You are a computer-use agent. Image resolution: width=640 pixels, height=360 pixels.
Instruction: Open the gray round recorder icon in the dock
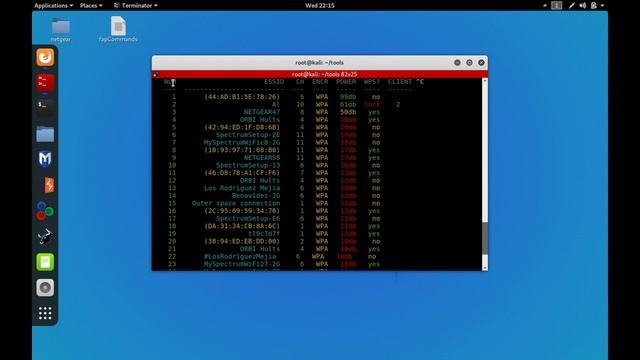pos(45,288)
